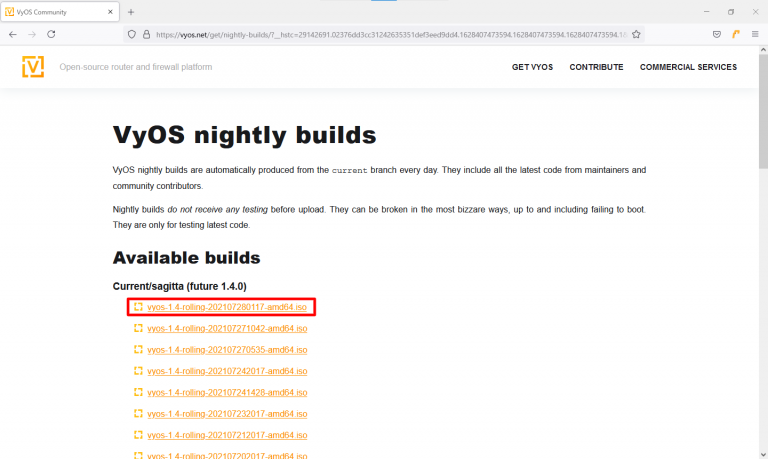
Task: Open the GET VYOS menu
Action: [x=532, y=67]
